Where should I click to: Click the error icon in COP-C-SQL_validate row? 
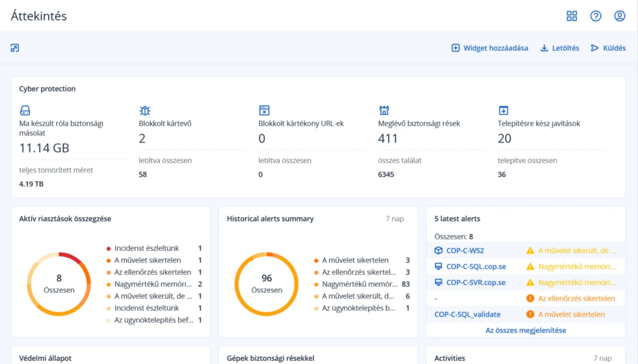530,314
